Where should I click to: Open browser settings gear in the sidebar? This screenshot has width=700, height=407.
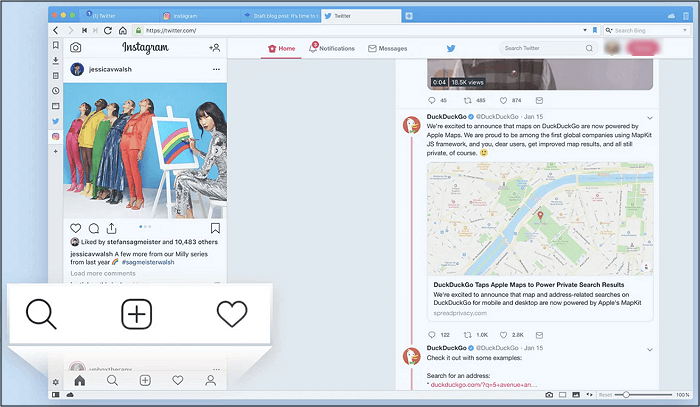click(55, 382)
